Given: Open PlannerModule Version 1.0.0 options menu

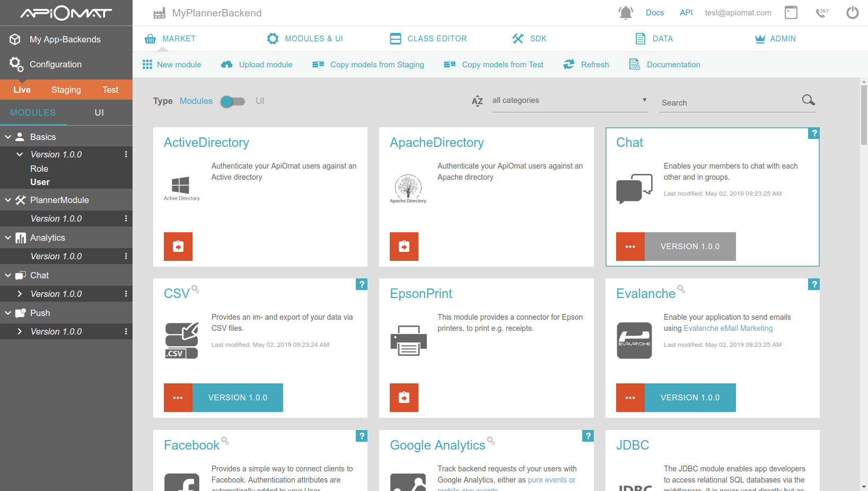Looking at the screenshot, I should coord(126,218).
